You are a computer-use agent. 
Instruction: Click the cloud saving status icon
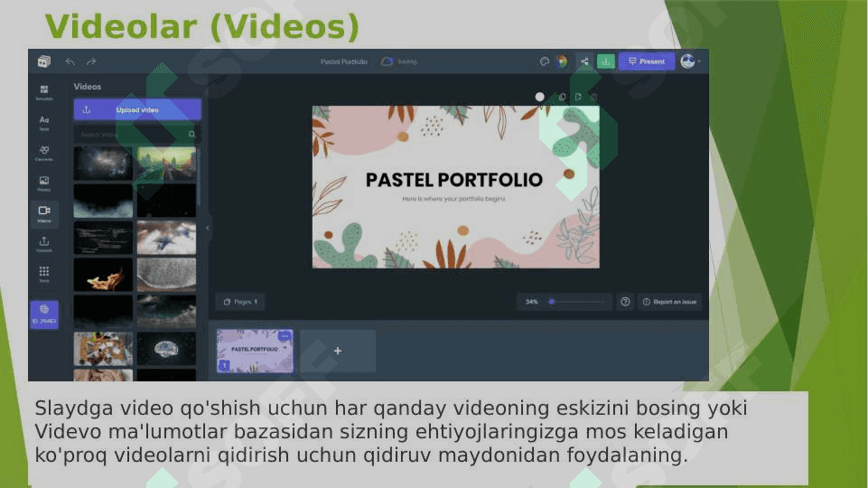coord(387,61)
